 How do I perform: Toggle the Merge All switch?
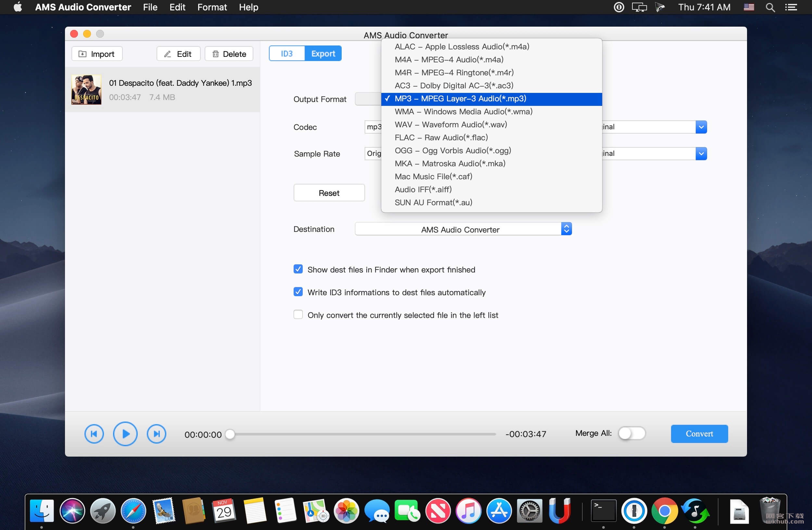(632, 434)
